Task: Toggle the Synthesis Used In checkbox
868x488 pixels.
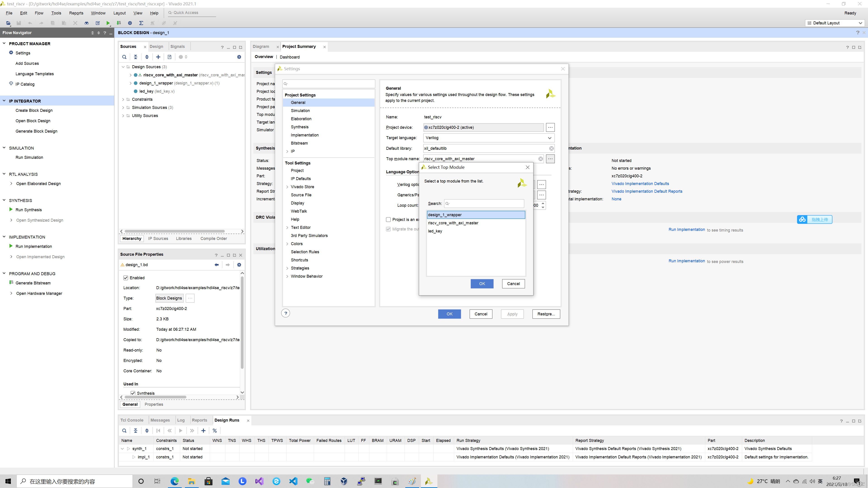Action: point(133,393)
